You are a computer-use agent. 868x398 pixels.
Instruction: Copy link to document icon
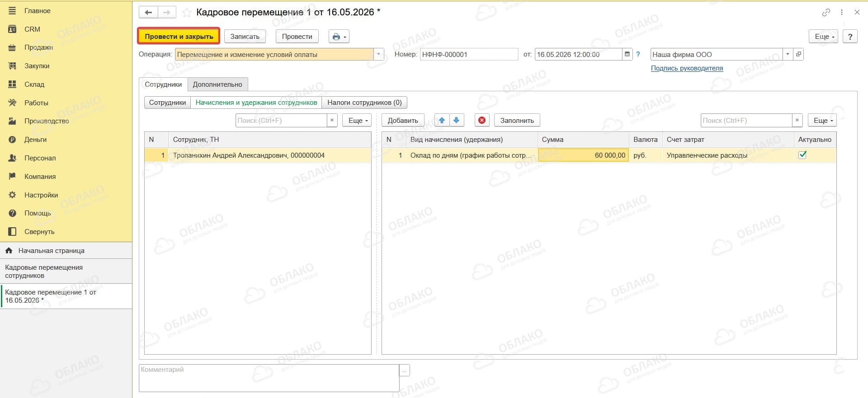pos(826,13)
